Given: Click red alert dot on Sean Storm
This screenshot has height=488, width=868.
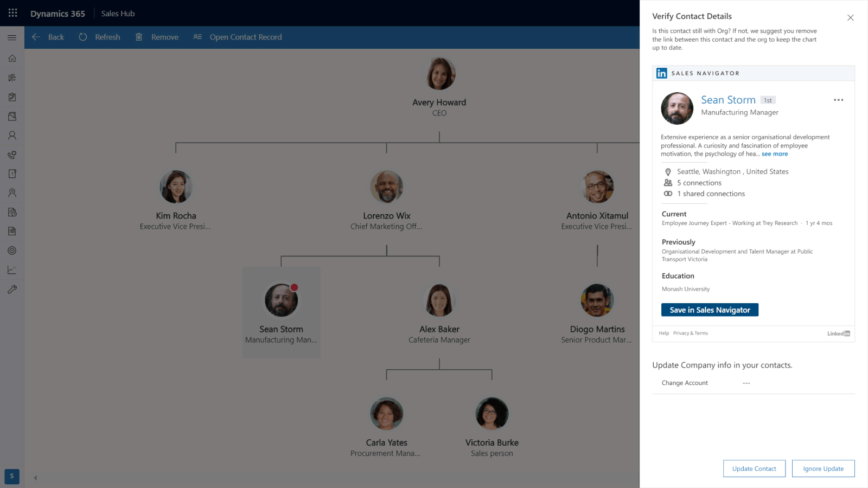Looking at the screenshot, I should pos(294,287).
